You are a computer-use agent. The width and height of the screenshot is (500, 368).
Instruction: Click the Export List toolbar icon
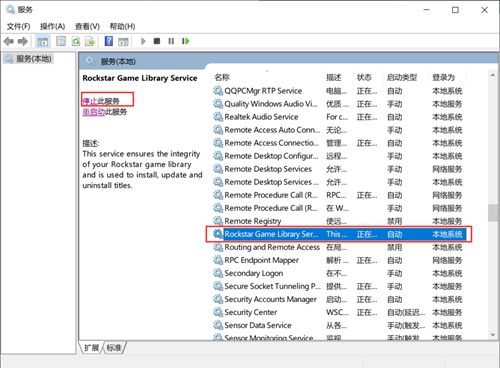[x=90, y=41]
